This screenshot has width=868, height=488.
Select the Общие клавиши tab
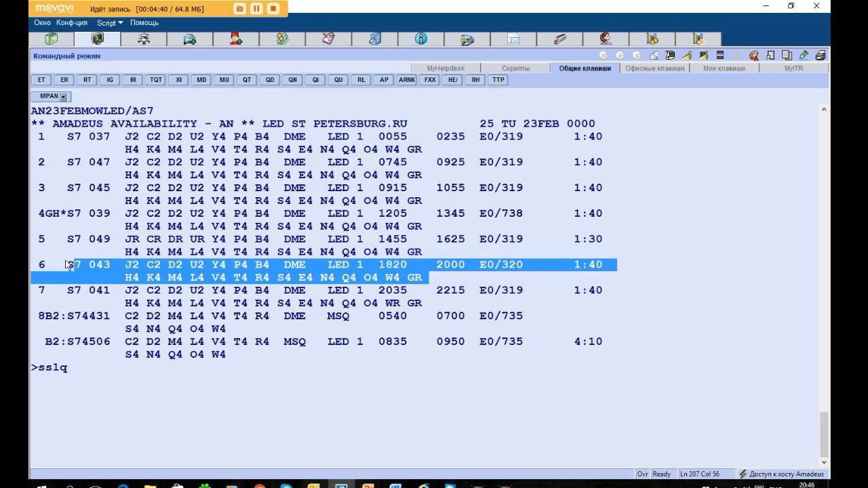pyautogui.click(x=585, y=68)
